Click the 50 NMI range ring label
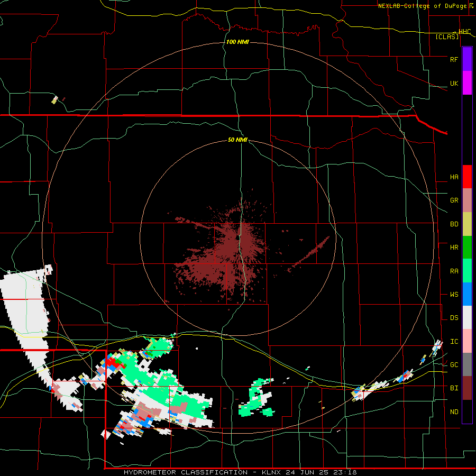 tap(237, 140)
